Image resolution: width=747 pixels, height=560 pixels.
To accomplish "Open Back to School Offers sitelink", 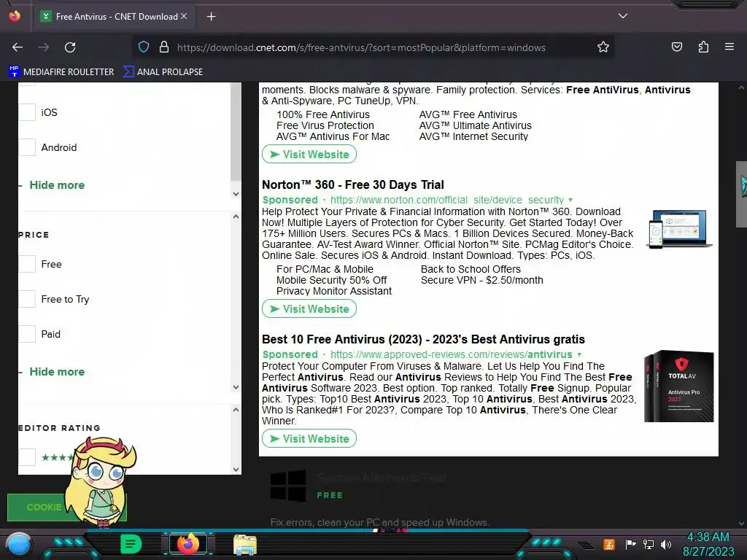I will click(x=471, y=269).
